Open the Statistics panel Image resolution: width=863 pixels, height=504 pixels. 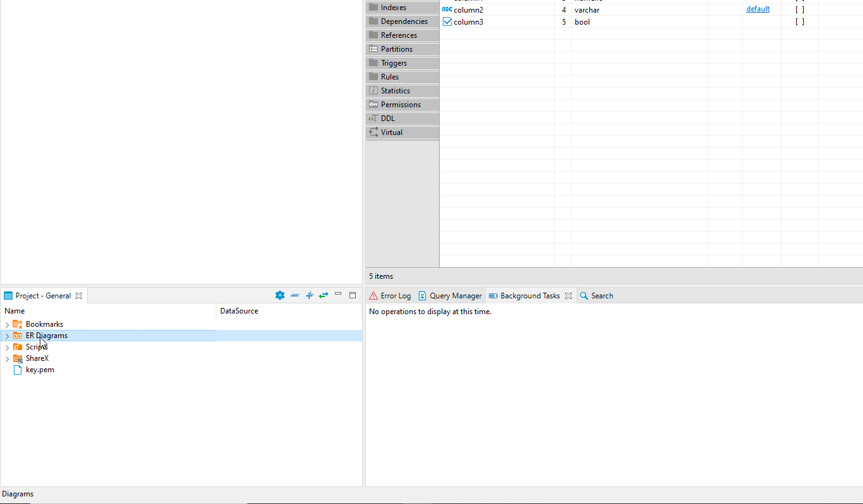[x=394, y=90]
